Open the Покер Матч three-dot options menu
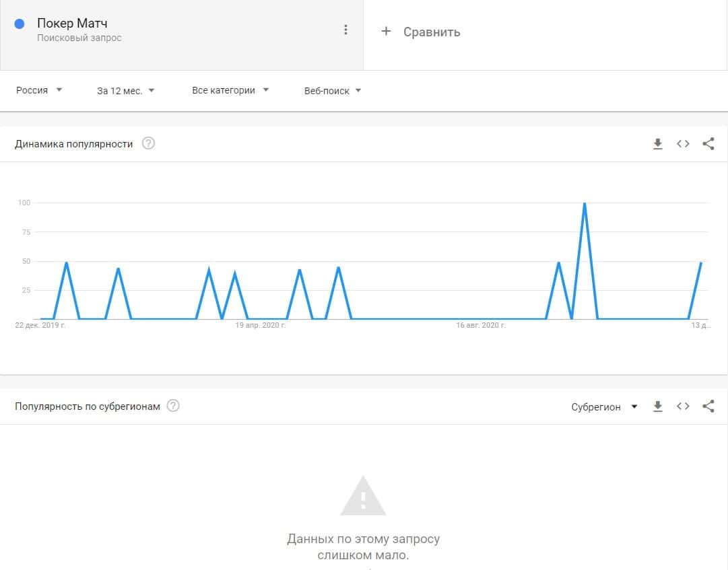 tap(345, 30)
